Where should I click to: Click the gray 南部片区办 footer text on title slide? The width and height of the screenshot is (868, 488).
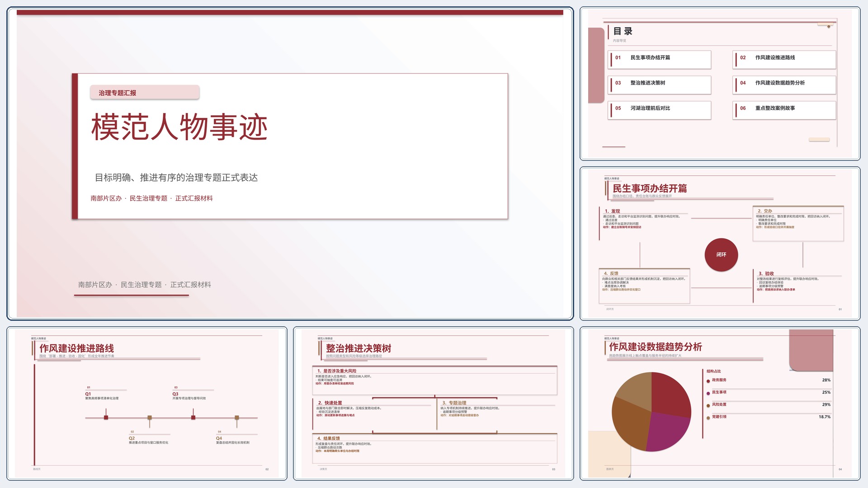pos(145,285)
